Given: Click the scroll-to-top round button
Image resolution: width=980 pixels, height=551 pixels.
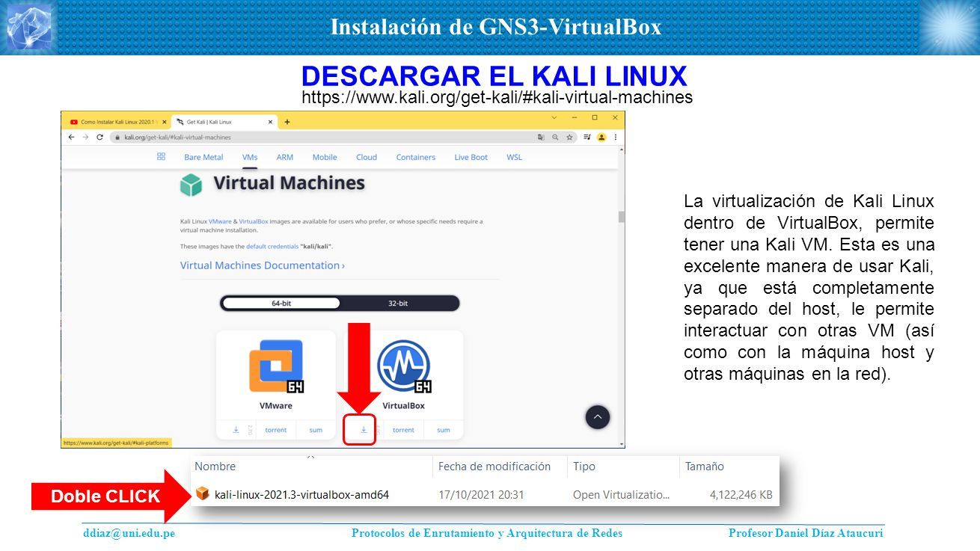Looking at the screenshot, I should tap(598, 417).
